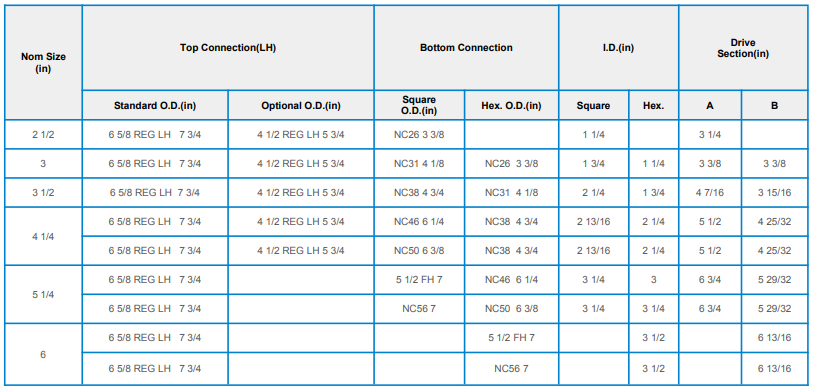Image resolution: width=816 pixels, height=390 pixels.
Task: Click the Hex. O.D.(in) subheader
Action: pos(511,105)
